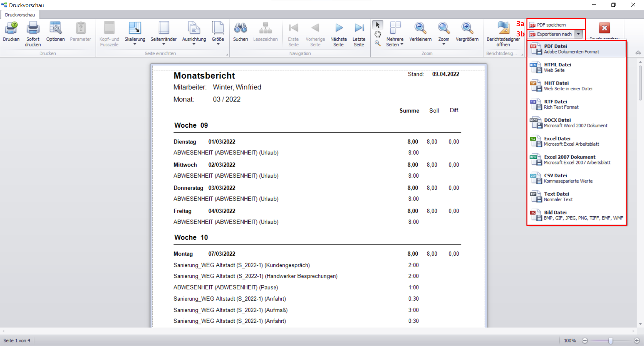
Task: Click Exportieren nach button
Action: [x=551, y=34]
